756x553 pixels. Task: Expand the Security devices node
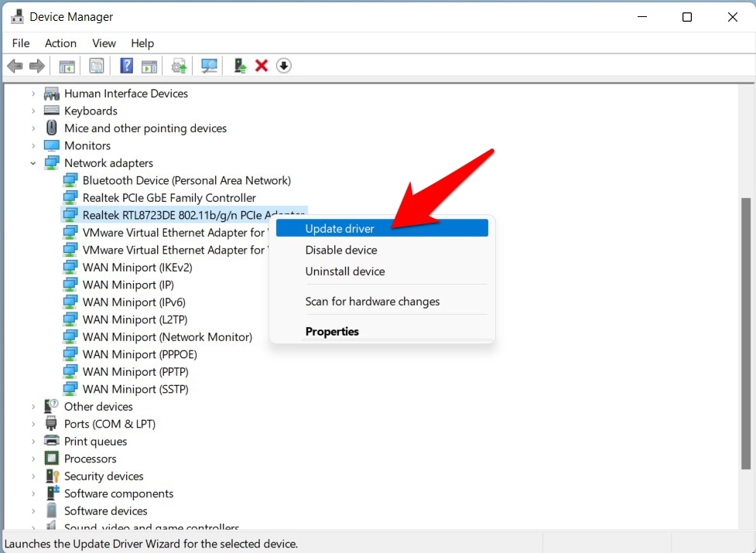click(x=33, y=476)
